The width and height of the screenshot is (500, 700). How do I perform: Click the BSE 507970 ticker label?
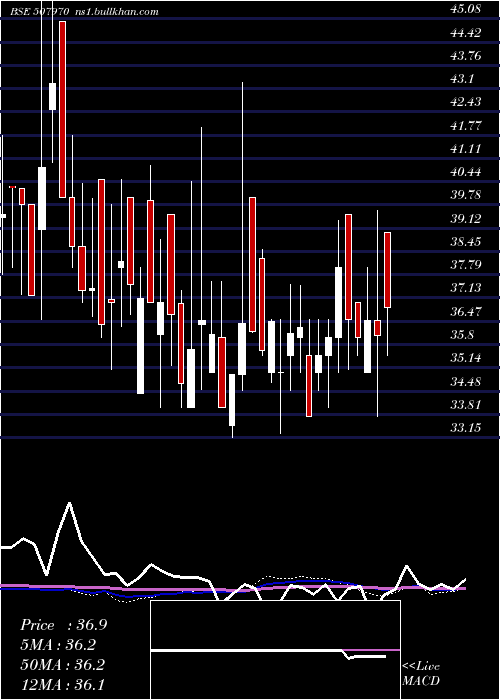pos(40,12)
